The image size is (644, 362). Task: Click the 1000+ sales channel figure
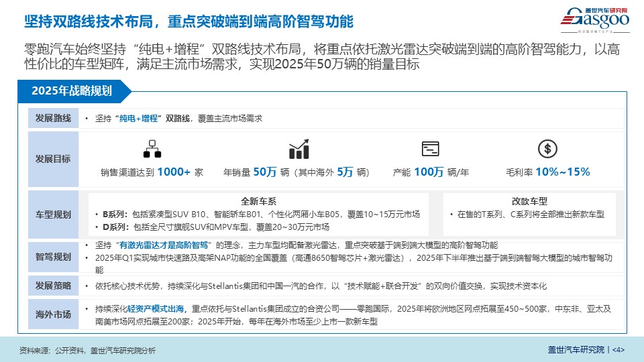click(174, 172)
